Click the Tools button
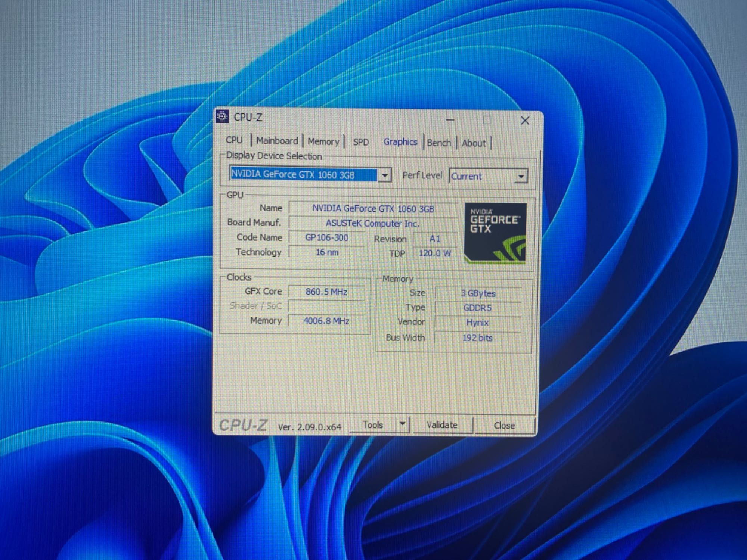Screen dimensions: 747x560 pos(373,425)
